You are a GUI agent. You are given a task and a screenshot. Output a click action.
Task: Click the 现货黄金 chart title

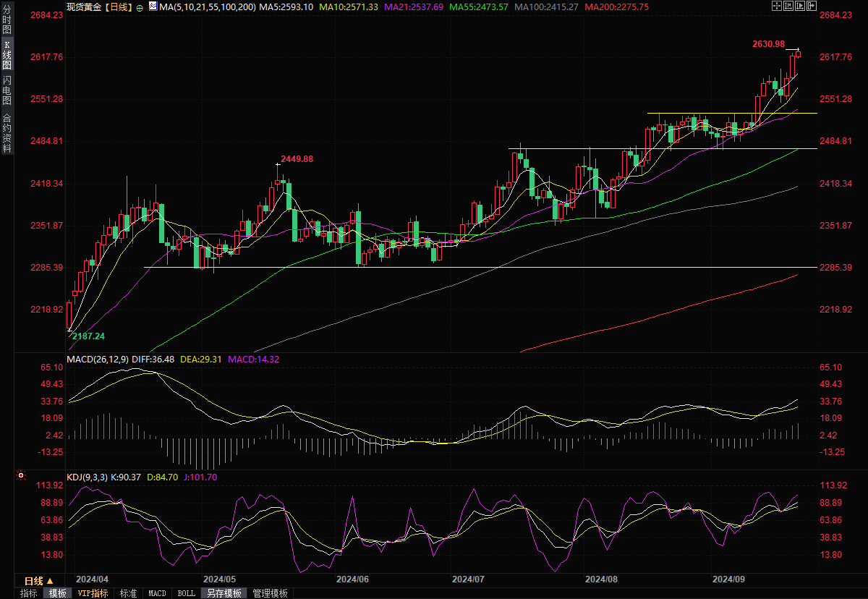pyautogui.click(x=84, y=7)
